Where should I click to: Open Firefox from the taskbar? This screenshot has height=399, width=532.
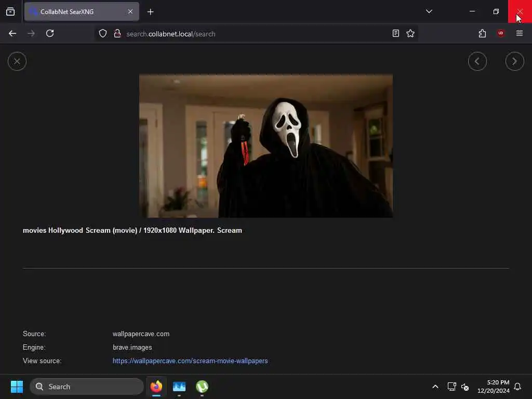click(x=156, y=387)
